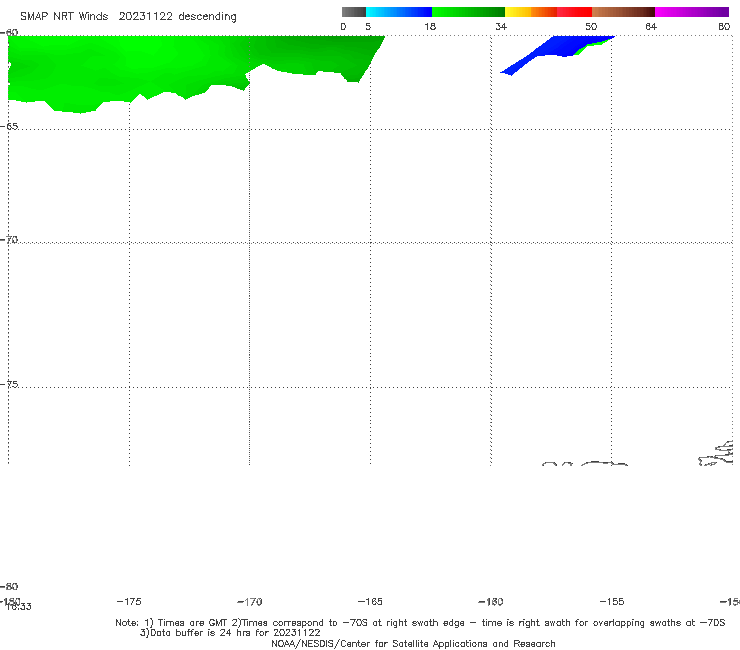
Task: Click the -65 latitude label
Action: point(9,126)
